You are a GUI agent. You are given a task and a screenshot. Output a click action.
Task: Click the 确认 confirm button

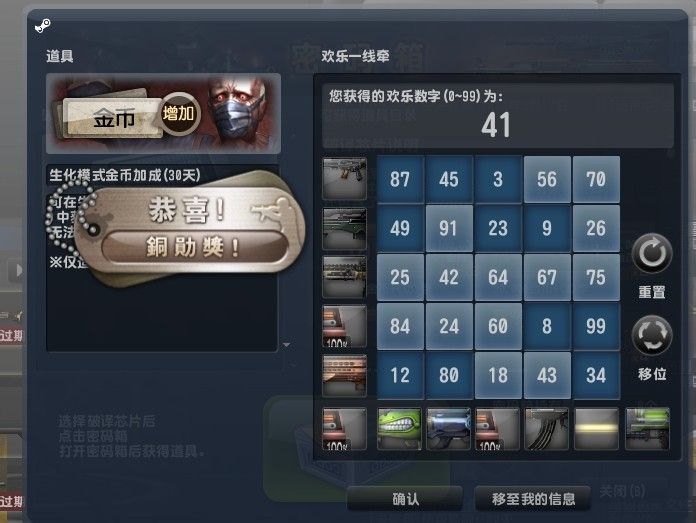pyautogui.click(x=405, y=499)
